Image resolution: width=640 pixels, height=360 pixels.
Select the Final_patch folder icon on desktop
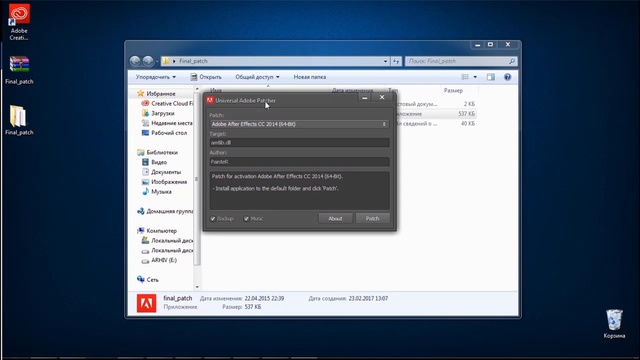coord(19,120)
